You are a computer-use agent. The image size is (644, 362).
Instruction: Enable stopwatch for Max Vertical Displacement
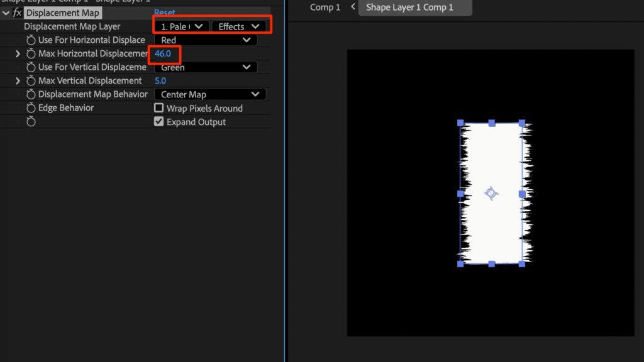click(31, 81)
